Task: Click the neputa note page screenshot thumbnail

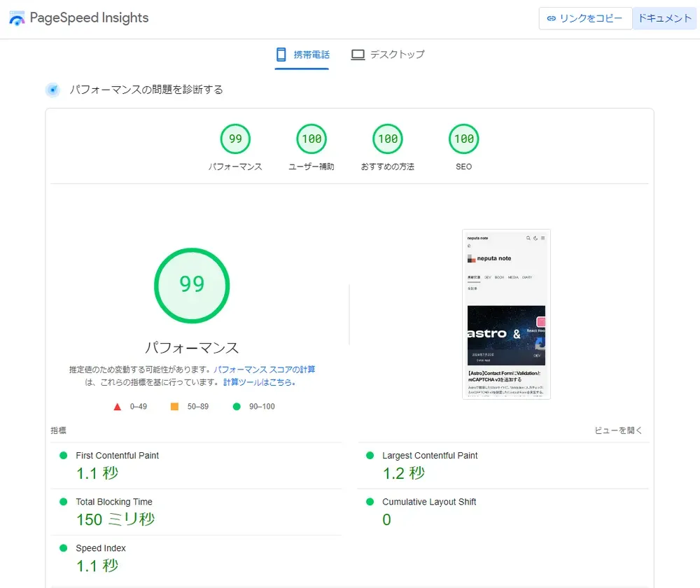Action: [x=506, y=314]
